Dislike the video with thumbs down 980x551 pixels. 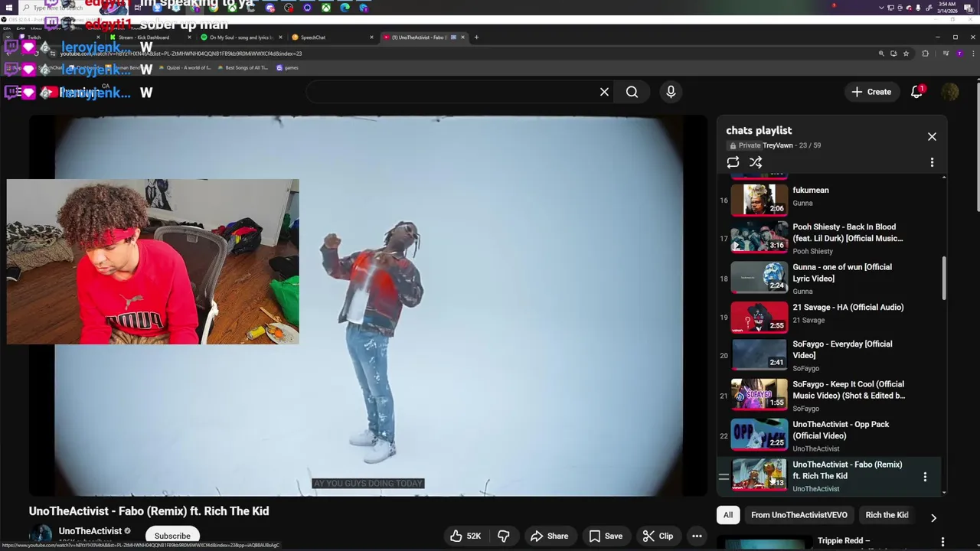click(x=504, y=536)
